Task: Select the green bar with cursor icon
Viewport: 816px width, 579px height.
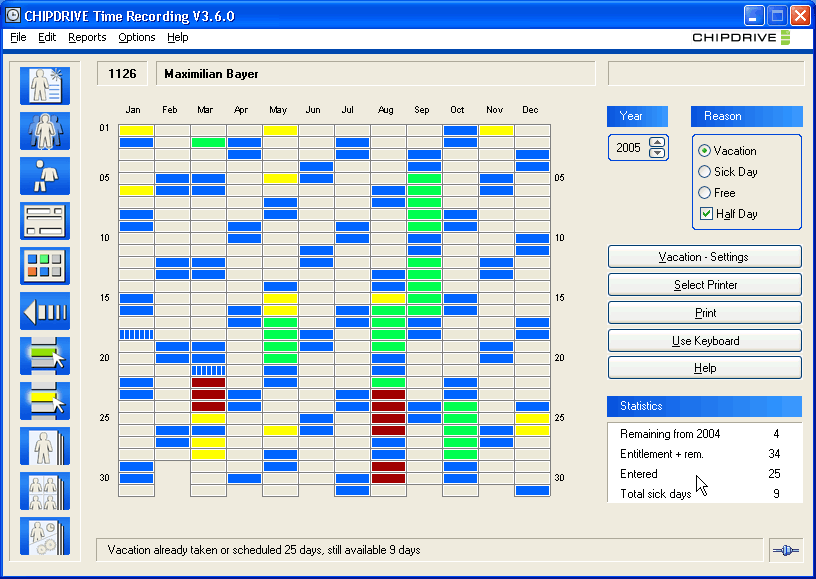Action: point(45,356)
